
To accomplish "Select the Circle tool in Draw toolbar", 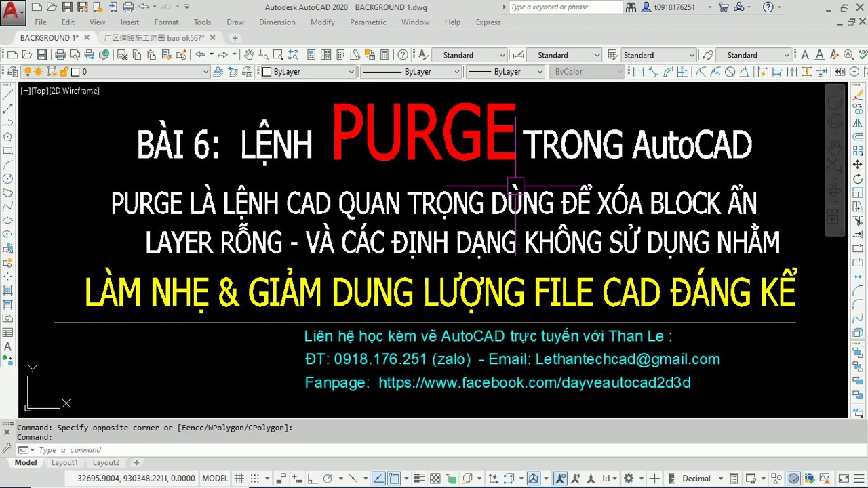I will [8, 178].
